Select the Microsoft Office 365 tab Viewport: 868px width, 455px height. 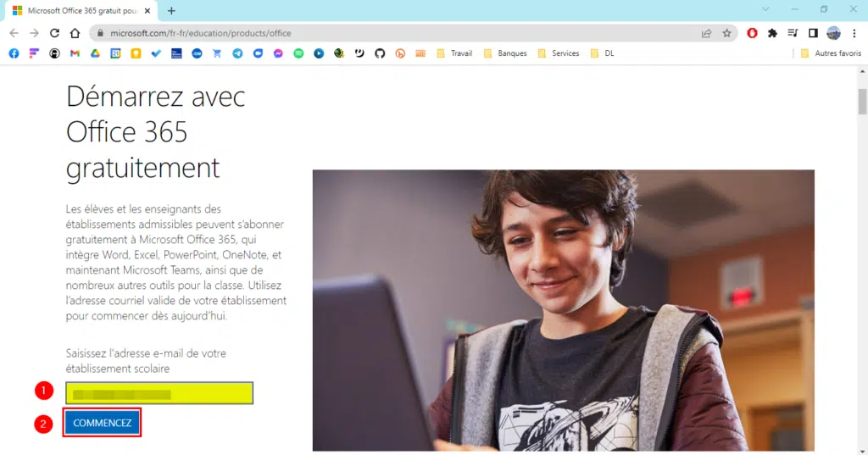[82, 10]
